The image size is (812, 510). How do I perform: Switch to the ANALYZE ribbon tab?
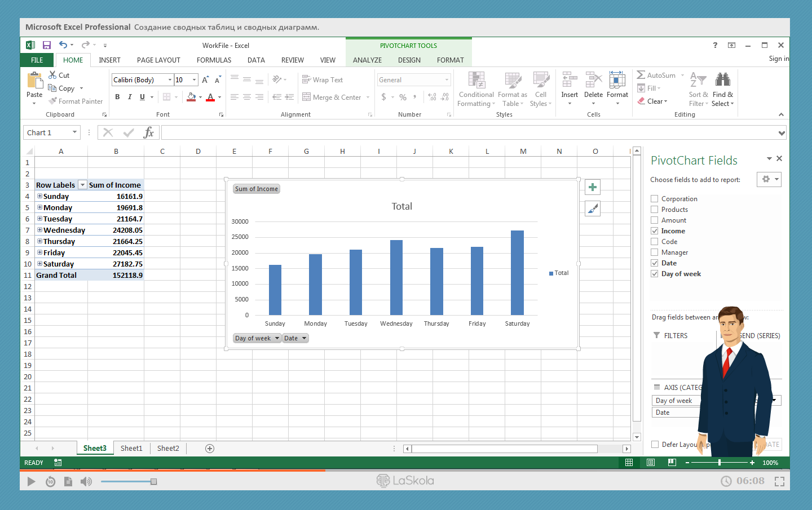pos(367,60)
